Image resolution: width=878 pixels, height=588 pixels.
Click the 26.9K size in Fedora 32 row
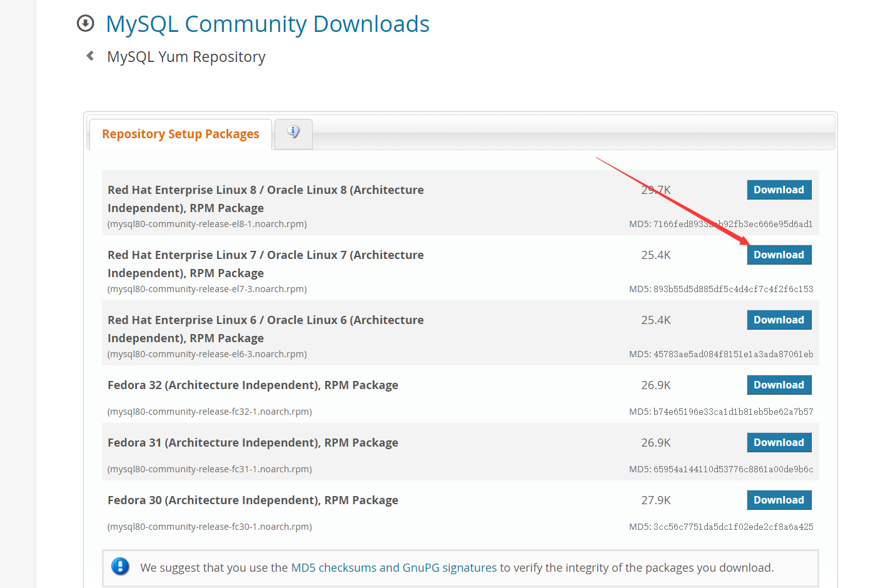tap(656, 385)
